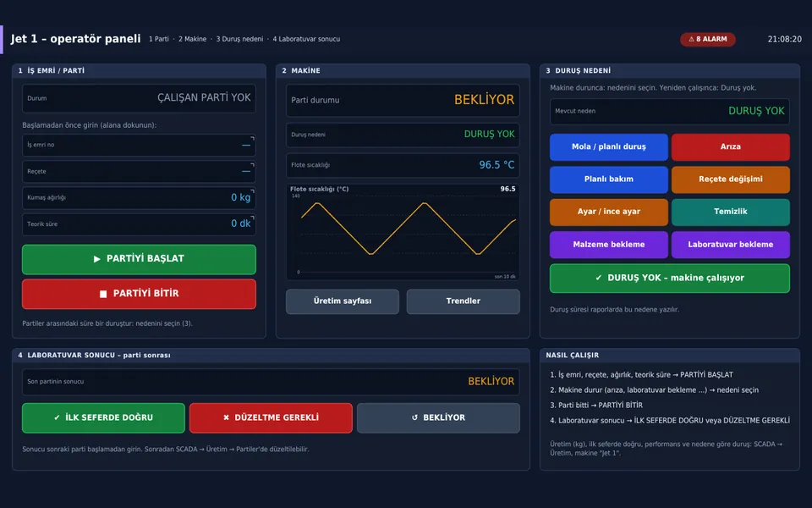Image resolution: width=812 pixels, height=508 pixels.
Task: Open the Üretim sayfası page
Action: coord(343,301)
